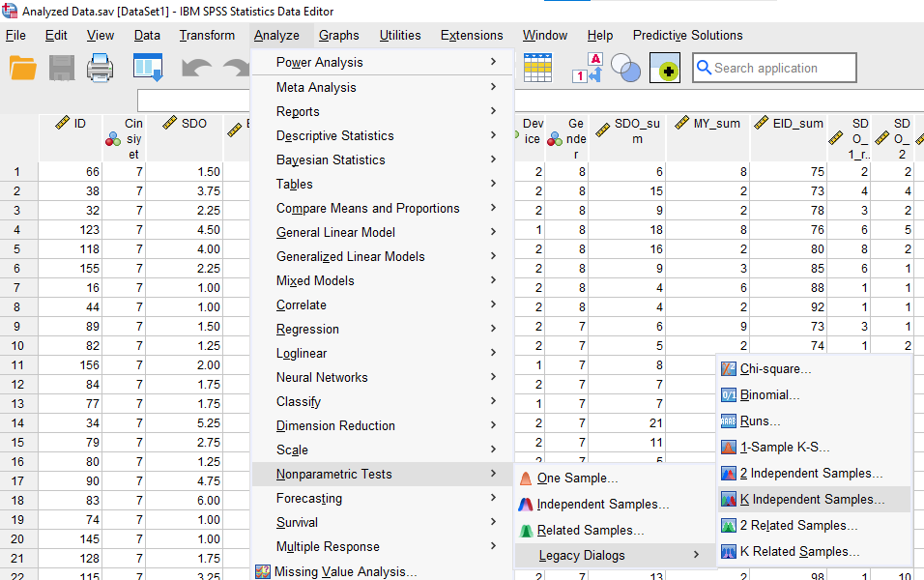
Task: Open the Chi-square legacy test
Action: tap(775, 369)
